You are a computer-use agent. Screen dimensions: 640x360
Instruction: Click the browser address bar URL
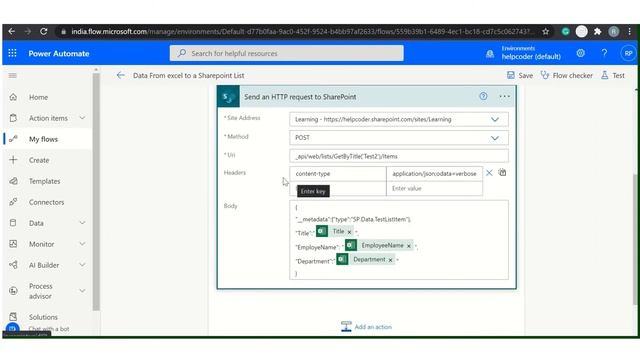[300, 31]
